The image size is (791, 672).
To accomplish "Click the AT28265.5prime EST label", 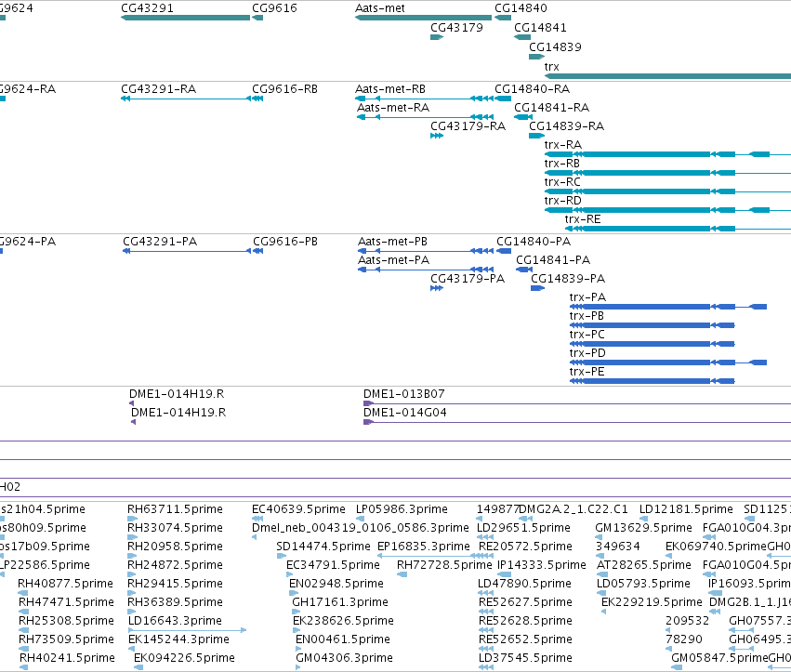I will click(x=644, y=565).
